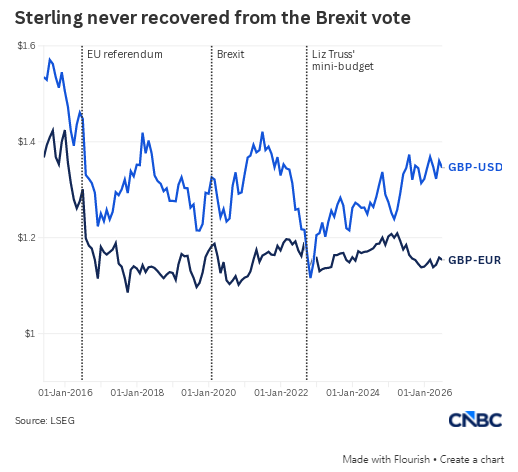Click the Create a chart link

pos(472,459)
